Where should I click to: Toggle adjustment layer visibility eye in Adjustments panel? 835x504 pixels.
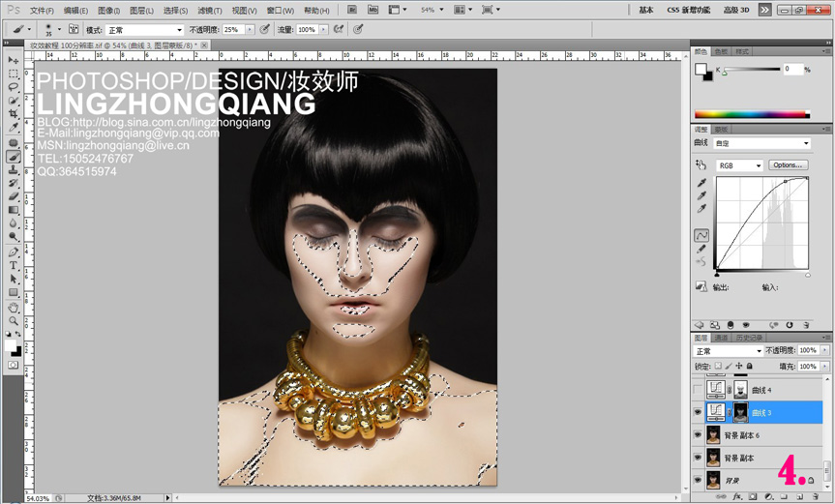coord(746,325)
